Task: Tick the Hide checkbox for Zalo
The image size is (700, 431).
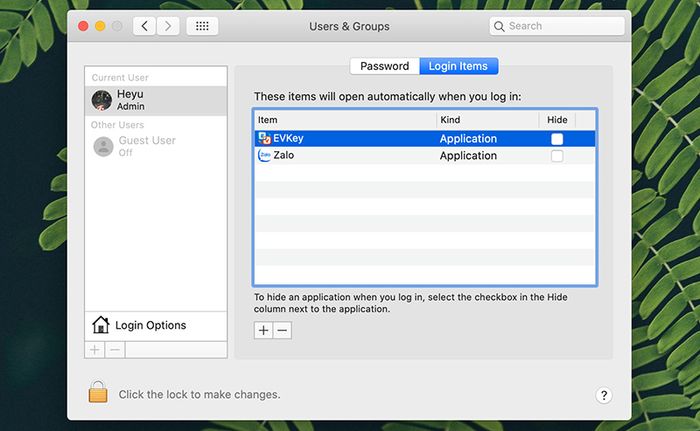Action: (557, 156)
